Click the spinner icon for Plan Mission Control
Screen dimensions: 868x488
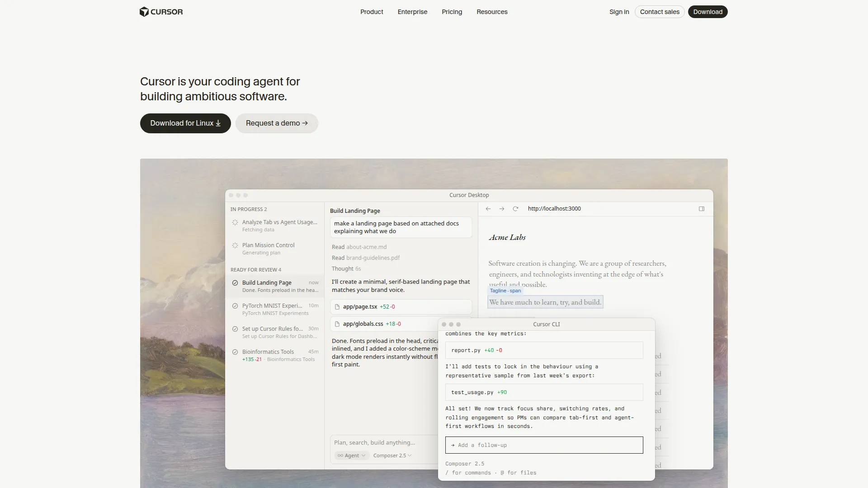pyautogui.click(x=235, y=245)
